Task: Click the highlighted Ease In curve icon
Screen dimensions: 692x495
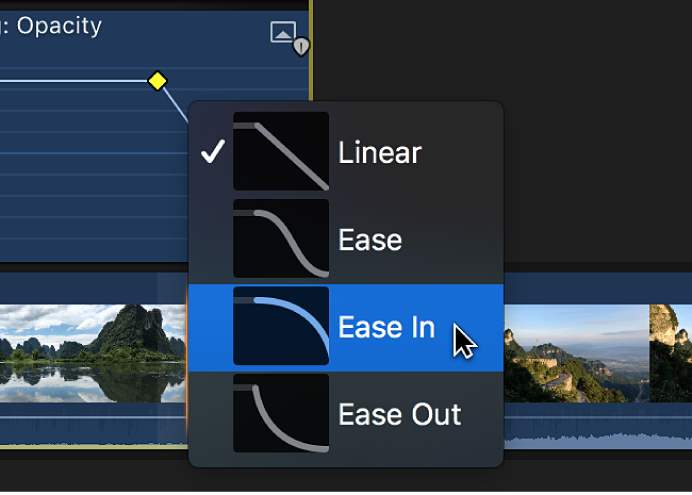Action: [281, 326]
